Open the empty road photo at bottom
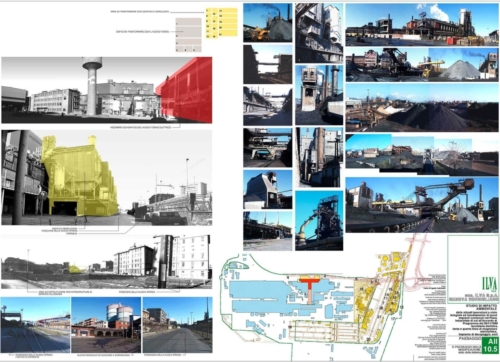 pyautogui.click(x=177, y=325)
